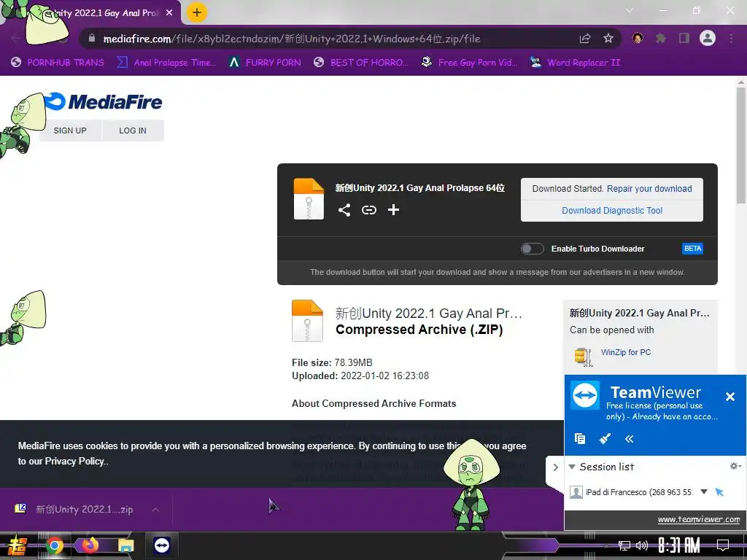Viewport: 747px width, 560px height.
Task: Click the network icon in system tray
Action: coord(624,545)
